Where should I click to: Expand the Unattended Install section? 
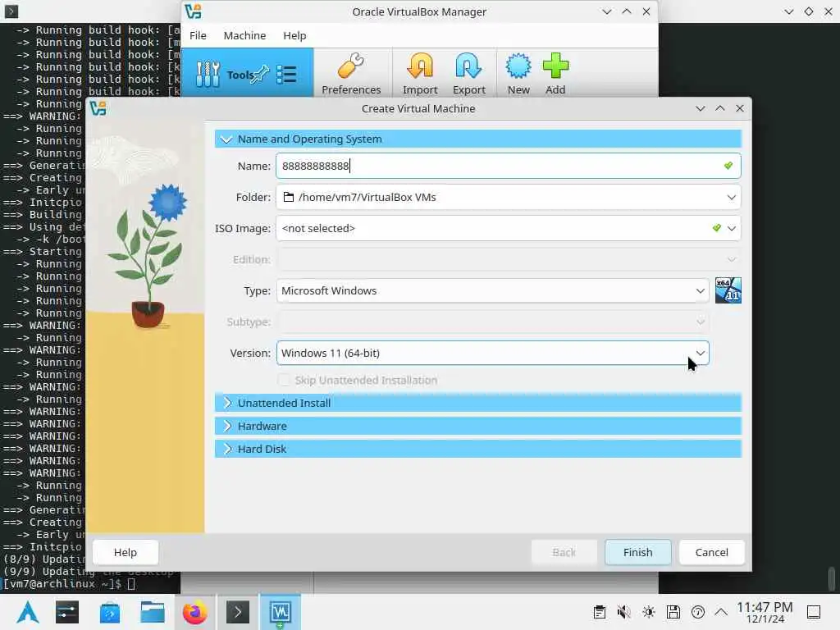tap(478, 403)
